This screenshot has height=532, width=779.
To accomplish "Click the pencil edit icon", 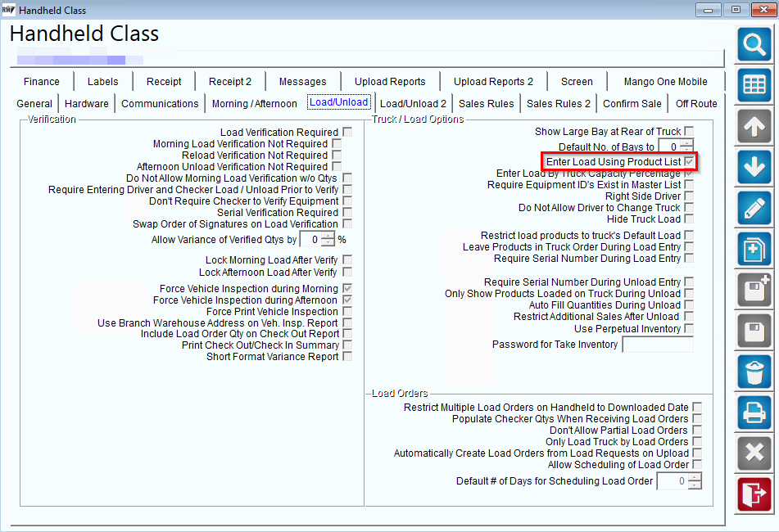I will [754, 208].
